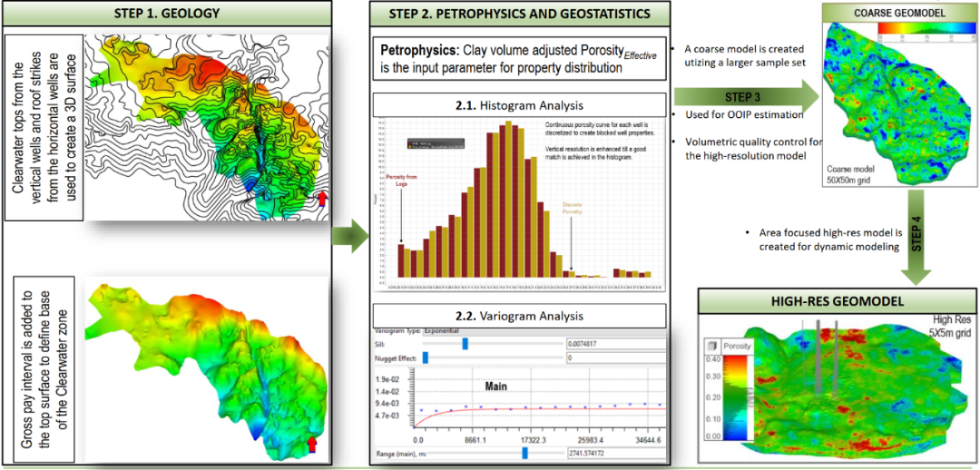This screenshot has height=470, width=980.
Task: Click the Nugget Effect slider handle
Action: coord(425,358)
